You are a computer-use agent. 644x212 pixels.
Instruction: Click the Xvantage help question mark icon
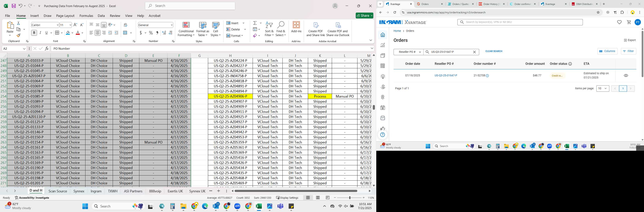pyautogui.click(x=383, y=135)
